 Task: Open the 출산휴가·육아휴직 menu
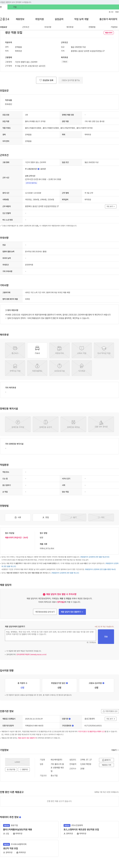click(108, 19)
